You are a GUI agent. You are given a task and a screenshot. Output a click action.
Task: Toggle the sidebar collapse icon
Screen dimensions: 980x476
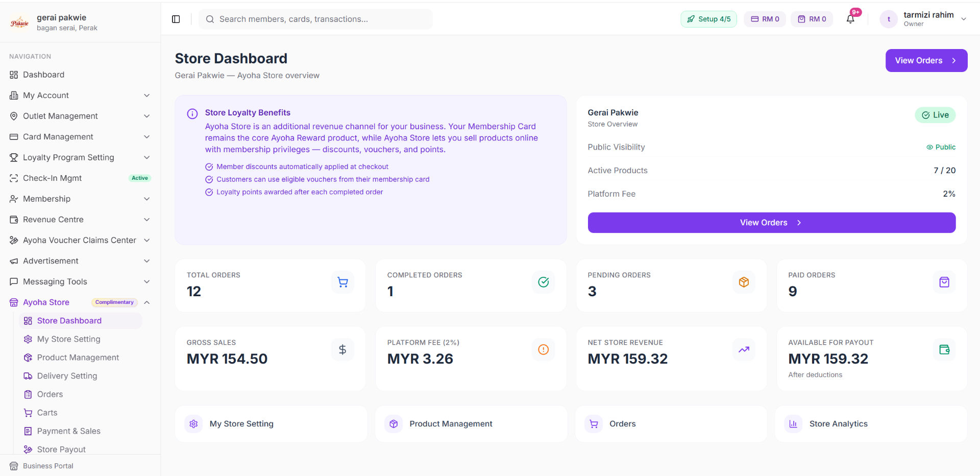click(176, 19)
